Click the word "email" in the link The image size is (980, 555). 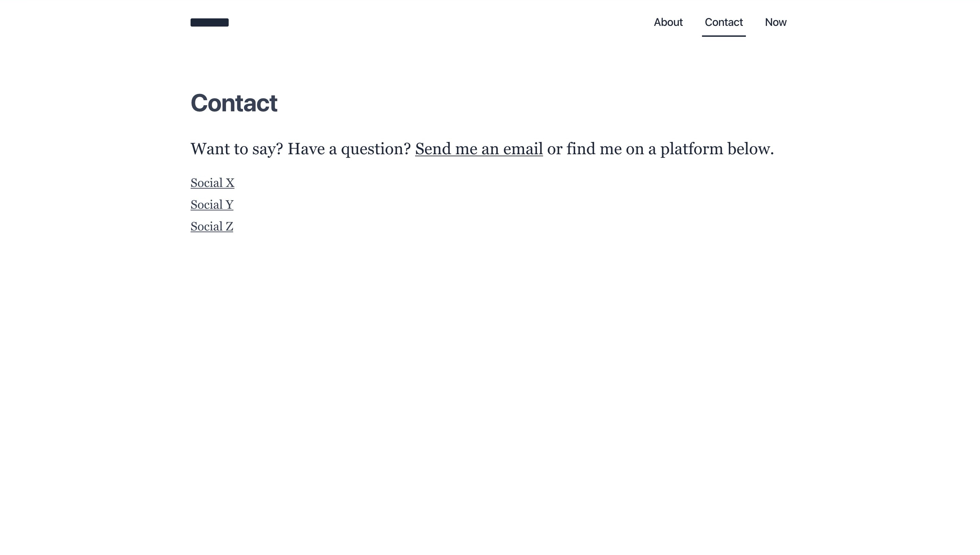523,149
